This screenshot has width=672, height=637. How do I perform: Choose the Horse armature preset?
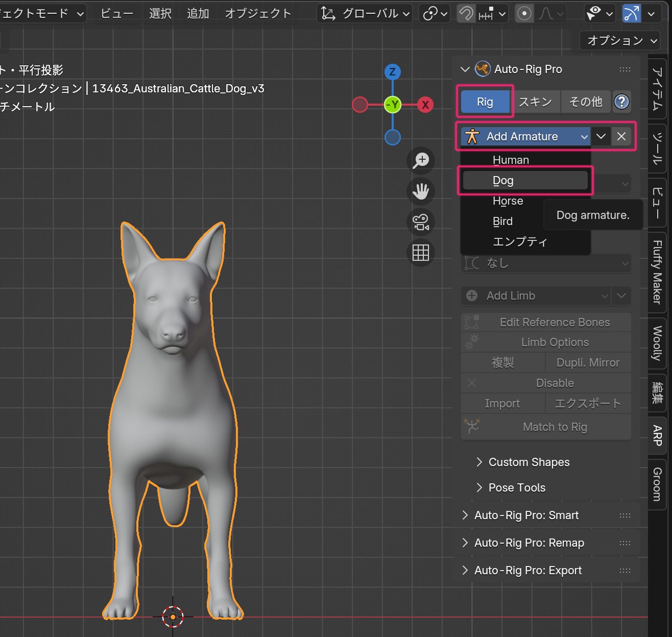[508, 201]
